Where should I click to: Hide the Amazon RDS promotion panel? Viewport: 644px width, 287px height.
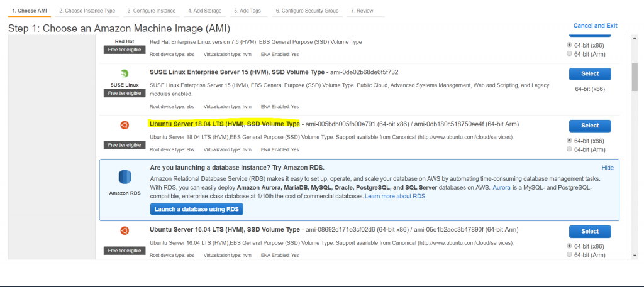[608, 168]
